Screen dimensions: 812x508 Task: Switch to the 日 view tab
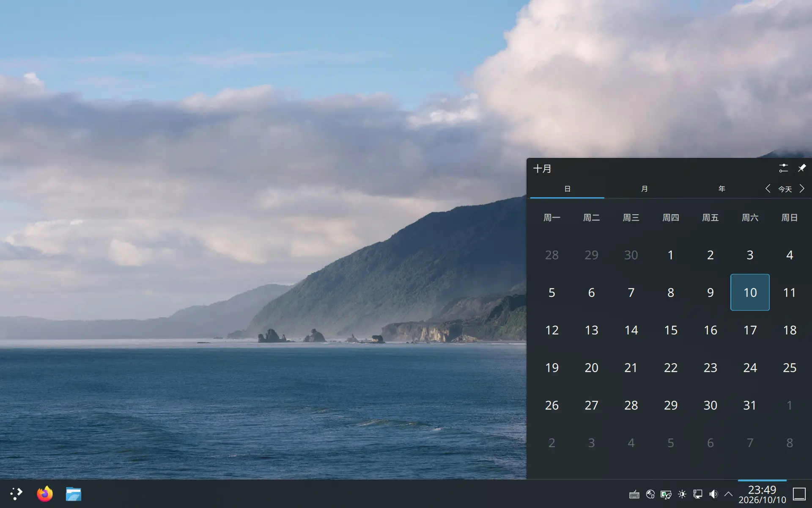pos(567,189)
